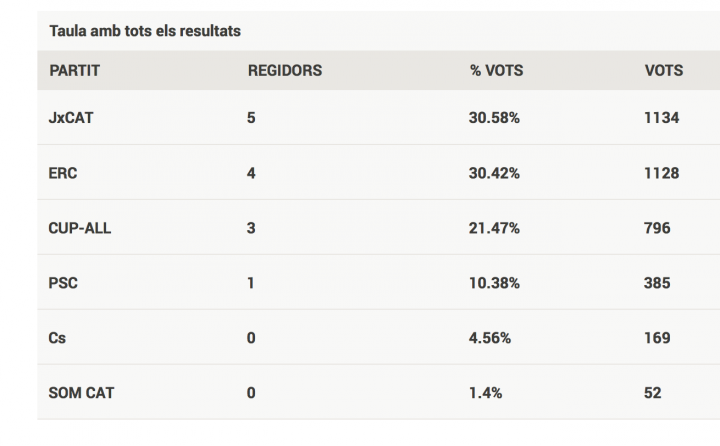The width and height of the screenshot is (720, 446).
Task: Click the 'Taula amb tots els resultats' title
Action: pyautogui.click(x=145, y=31)
